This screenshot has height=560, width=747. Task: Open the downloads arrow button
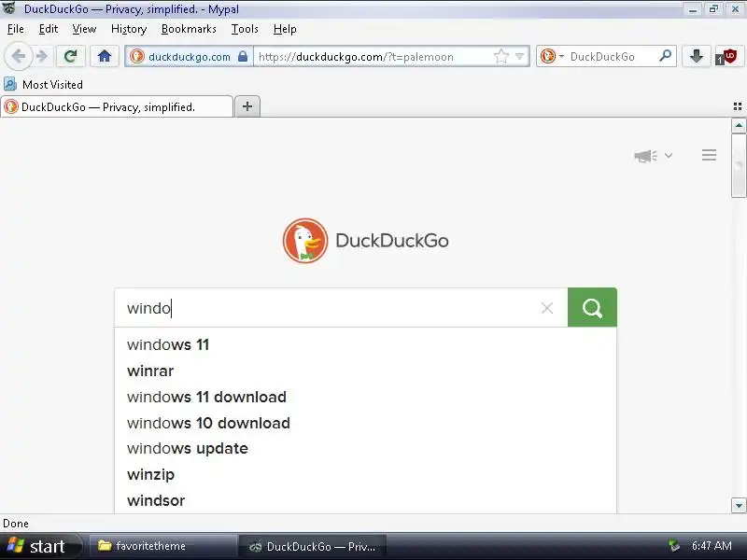[x=697, y=56]
